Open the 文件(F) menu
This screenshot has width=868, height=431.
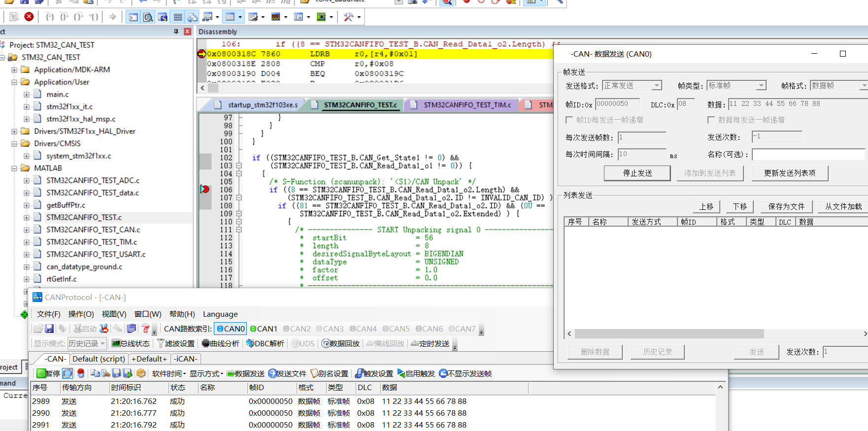48,314
